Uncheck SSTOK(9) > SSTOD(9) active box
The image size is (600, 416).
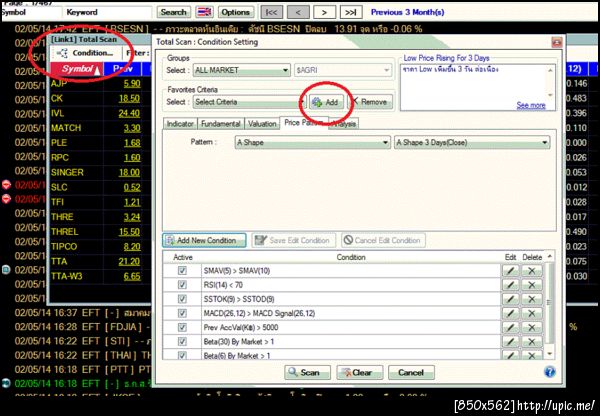(x=182, y=299)
